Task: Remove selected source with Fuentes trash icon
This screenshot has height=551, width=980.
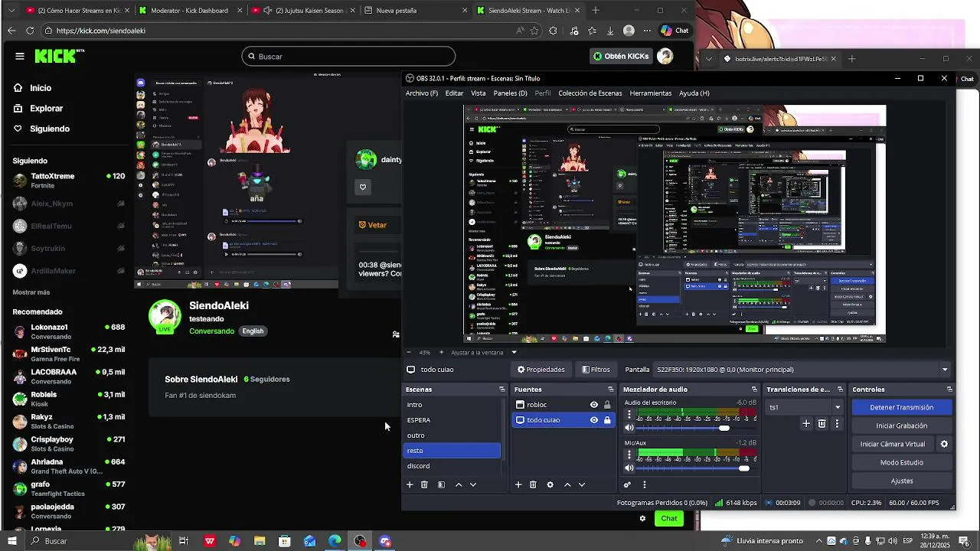Action: [533, 484]
